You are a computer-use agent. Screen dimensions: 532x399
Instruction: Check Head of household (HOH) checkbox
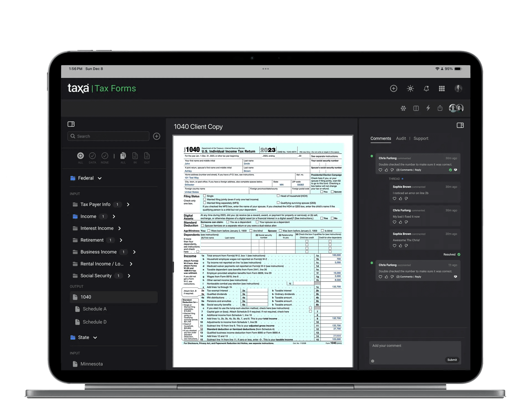[x=278, y=196]
